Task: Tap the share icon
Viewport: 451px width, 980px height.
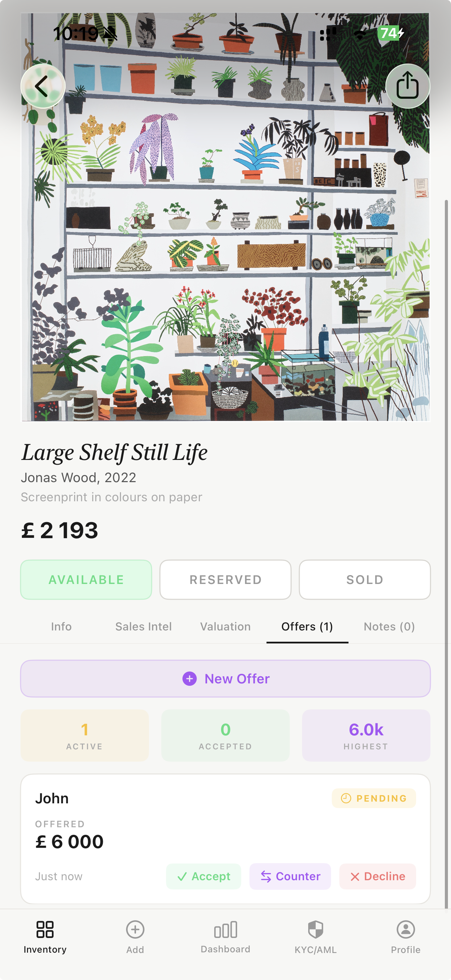Action: point(407,86)
